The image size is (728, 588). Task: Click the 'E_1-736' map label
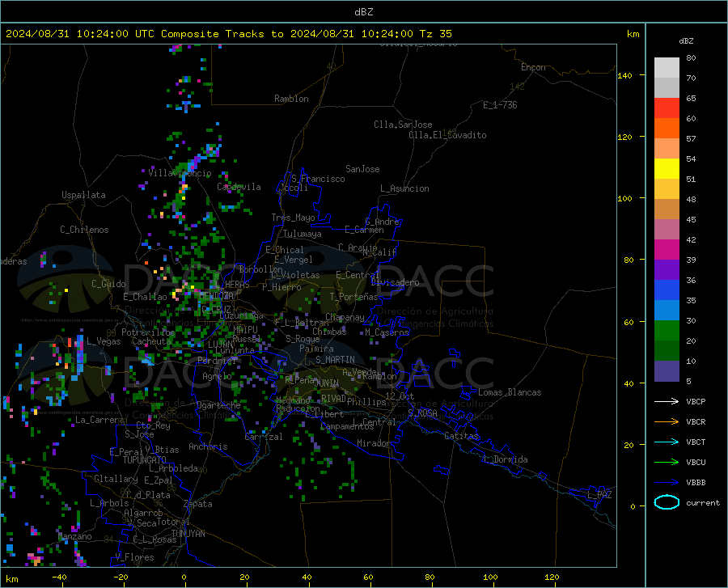500,105
